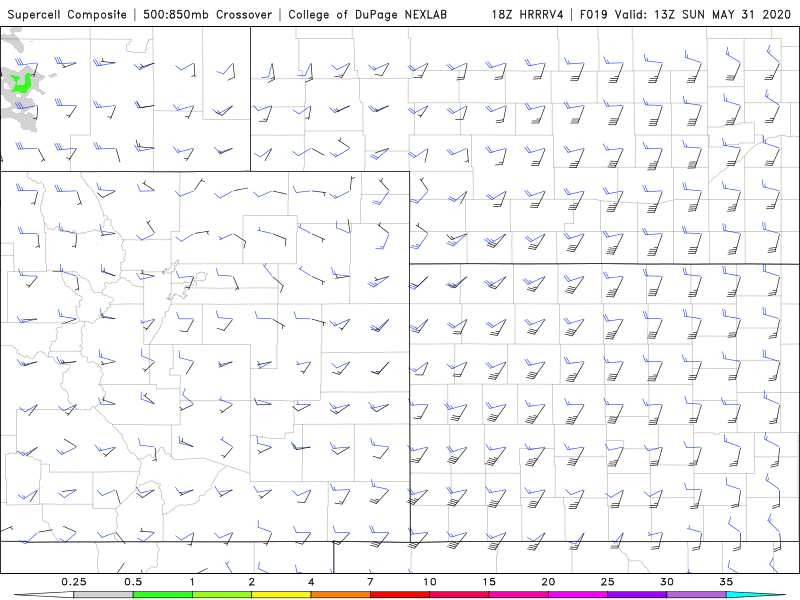Click the magenta 20–25 color bar segment

coord(578,595)
